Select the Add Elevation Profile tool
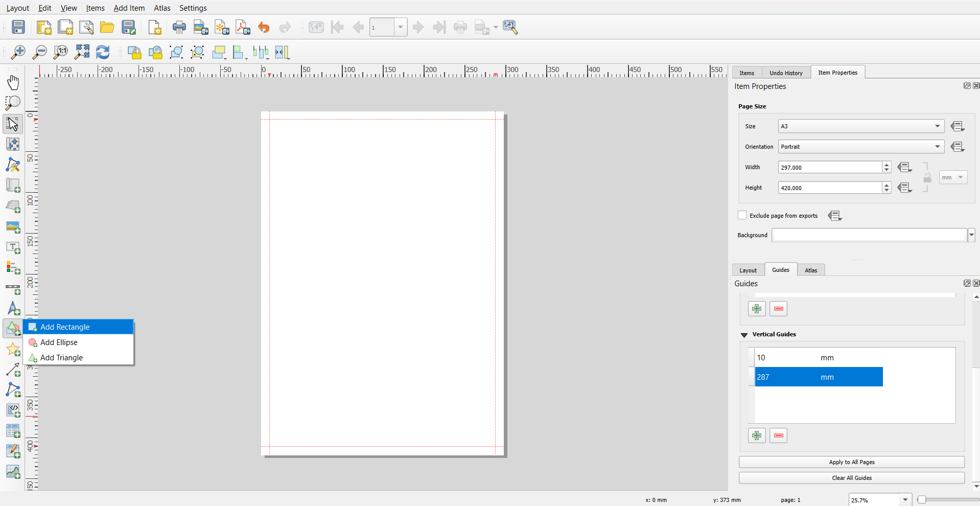The image size is (980, 506). click(x=13, y=471)
